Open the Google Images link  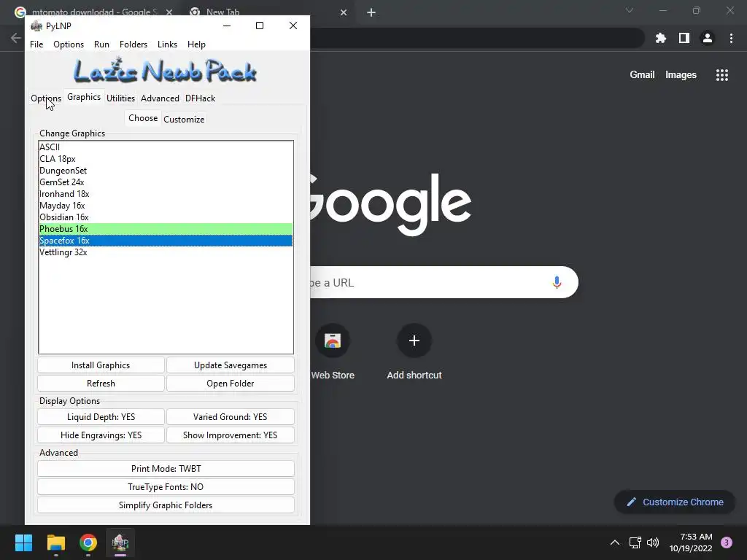tap(681, 75)
